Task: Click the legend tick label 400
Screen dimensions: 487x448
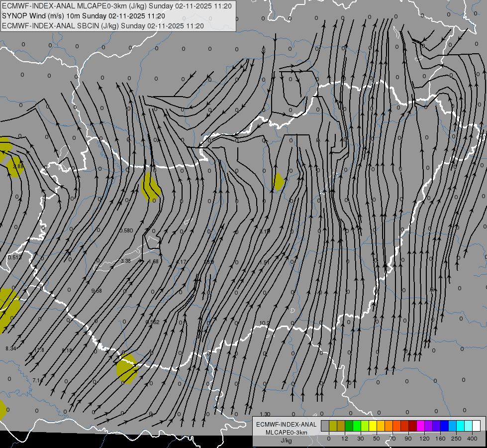Action: [x=472, y=439]
